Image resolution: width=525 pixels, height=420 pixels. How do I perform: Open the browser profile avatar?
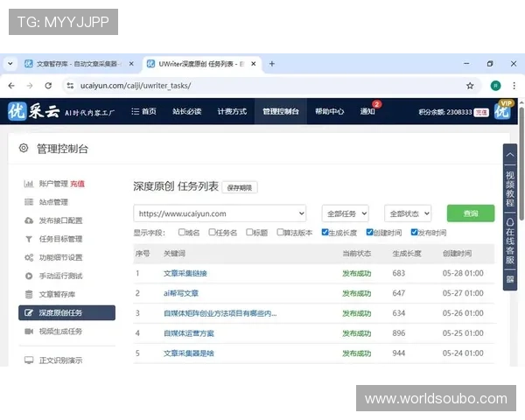[x=495, y=86]
